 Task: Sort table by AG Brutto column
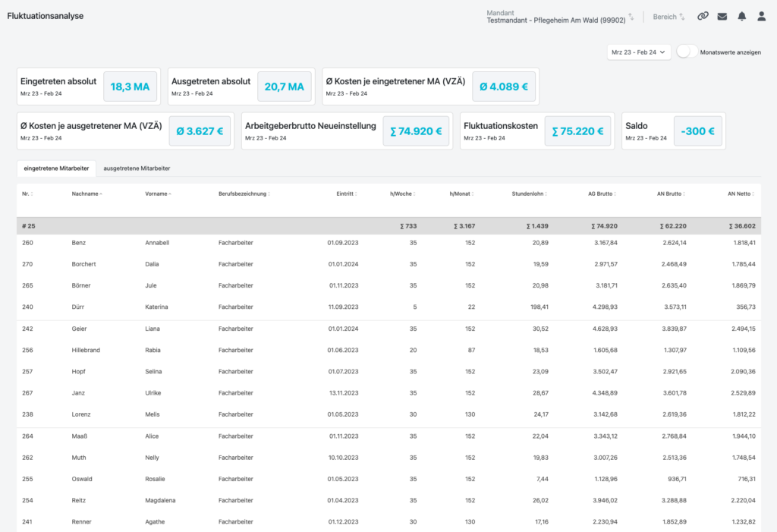[602, 194]
